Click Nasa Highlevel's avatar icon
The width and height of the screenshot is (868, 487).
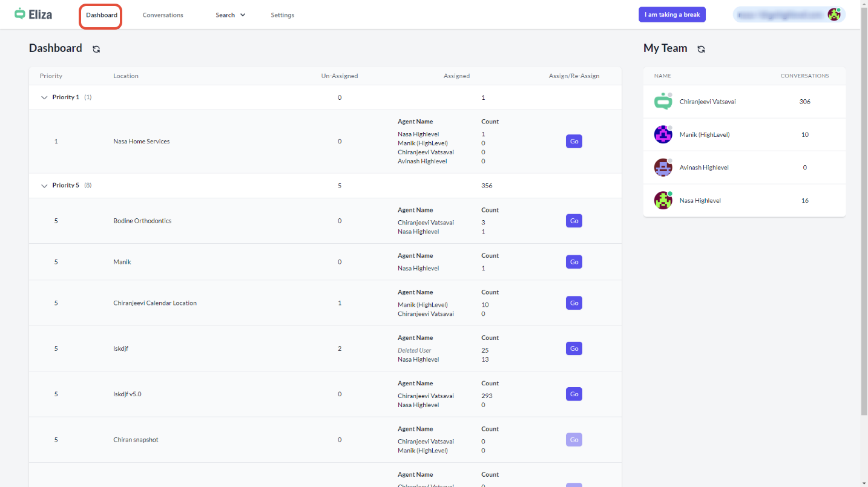coord(663,200)
